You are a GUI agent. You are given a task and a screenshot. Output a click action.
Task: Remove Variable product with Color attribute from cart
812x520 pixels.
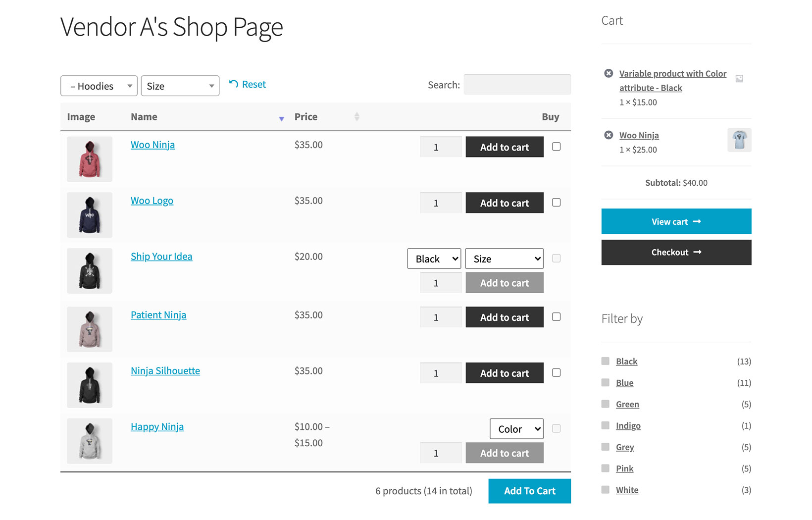point(609,73)
